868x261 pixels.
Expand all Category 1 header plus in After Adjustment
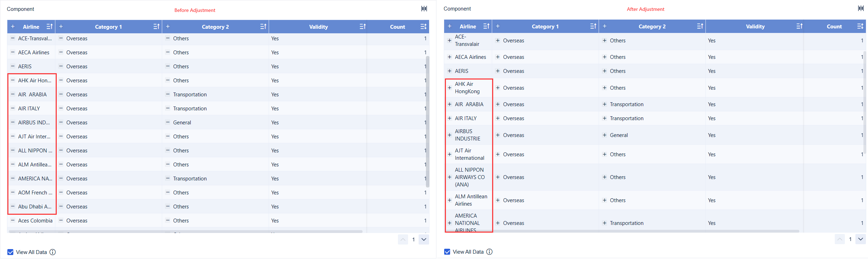(498, 26)
